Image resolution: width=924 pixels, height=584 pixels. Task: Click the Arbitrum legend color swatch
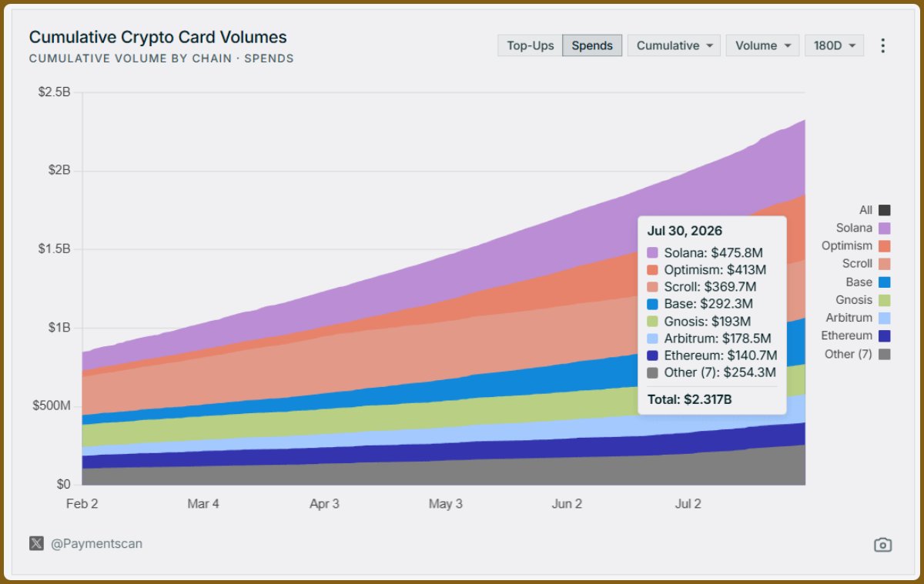(x=884, y=318)
